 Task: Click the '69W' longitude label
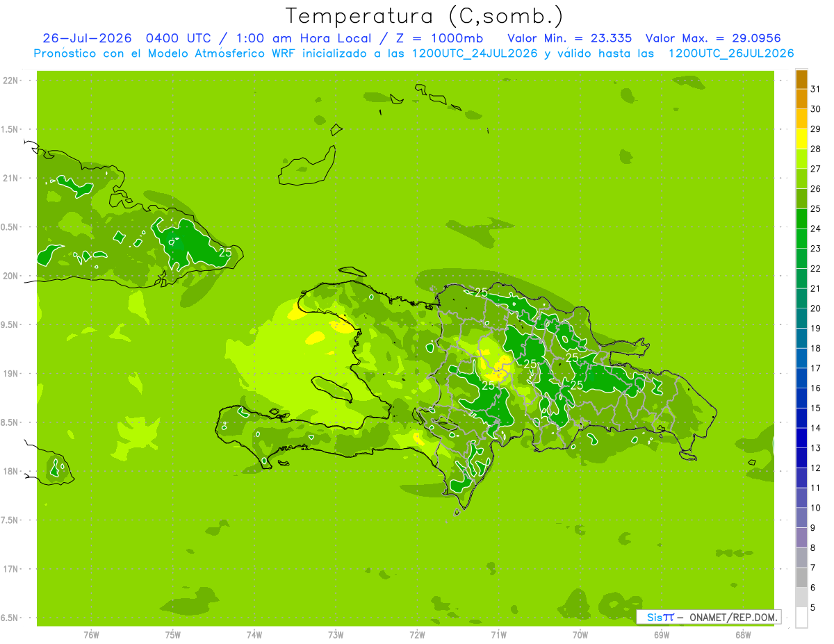tap(661, 634)
